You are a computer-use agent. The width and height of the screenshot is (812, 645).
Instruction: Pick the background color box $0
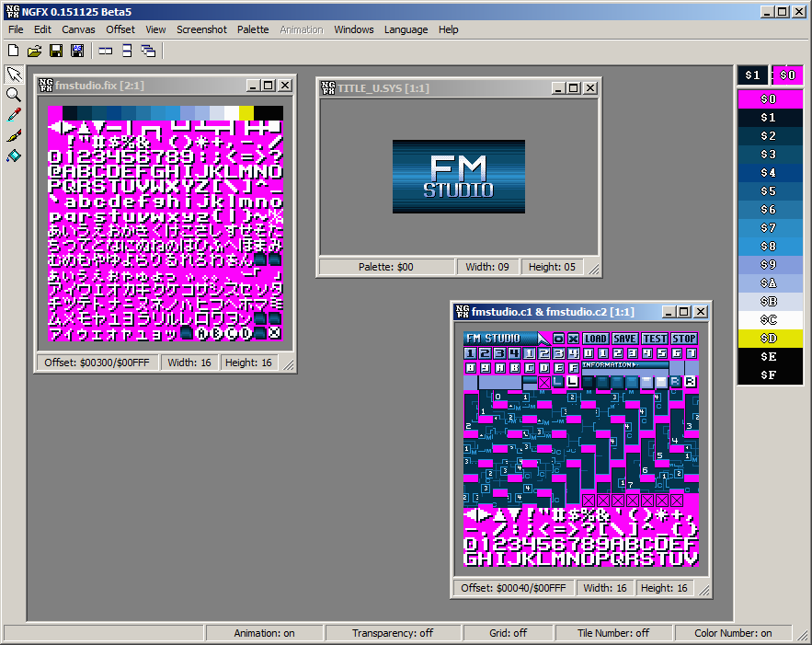787,75
